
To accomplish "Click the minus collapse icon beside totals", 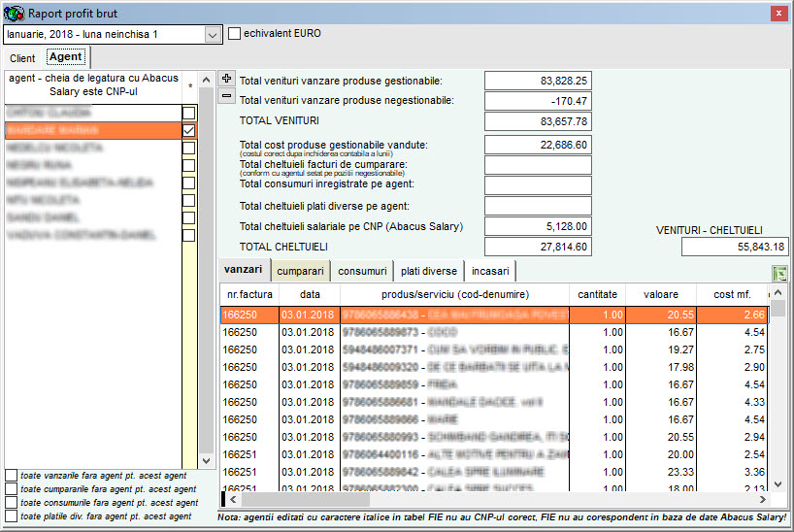I will [226, 95].
